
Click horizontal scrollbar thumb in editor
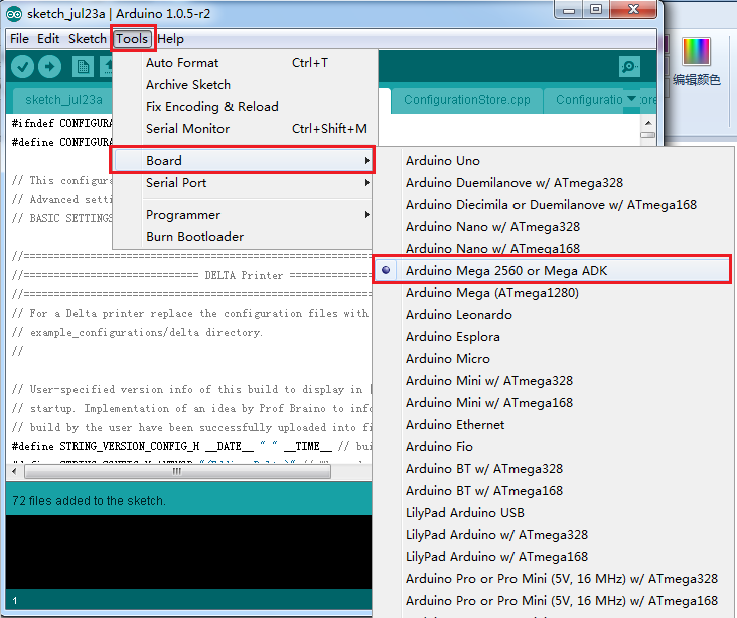tap(177, 471)
